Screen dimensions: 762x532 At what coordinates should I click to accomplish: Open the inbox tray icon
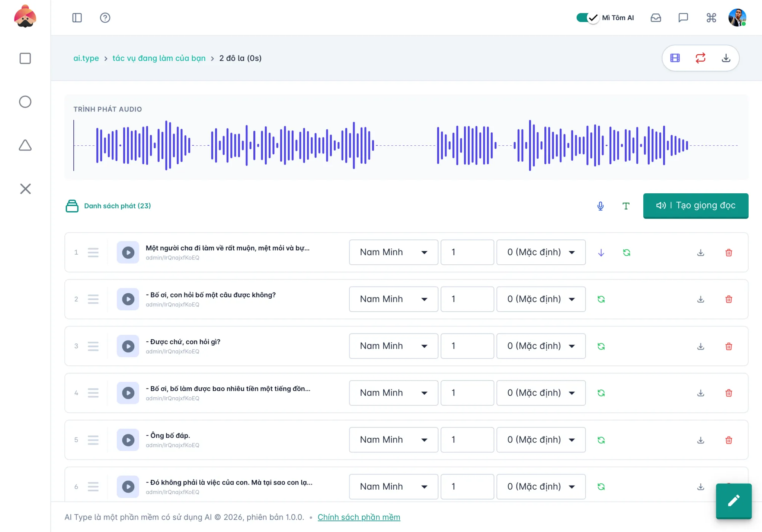point(656,18)
